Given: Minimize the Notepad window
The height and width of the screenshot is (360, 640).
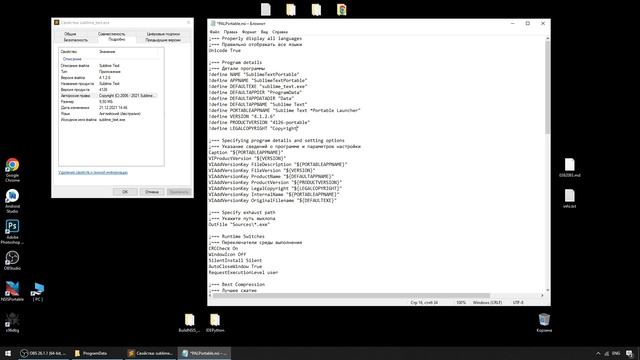Looking at the screenshot, I should click(x=513, y=23).
